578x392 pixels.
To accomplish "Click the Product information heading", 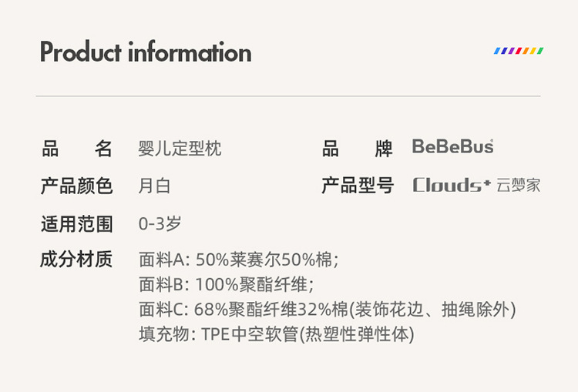I will point(146,52).
